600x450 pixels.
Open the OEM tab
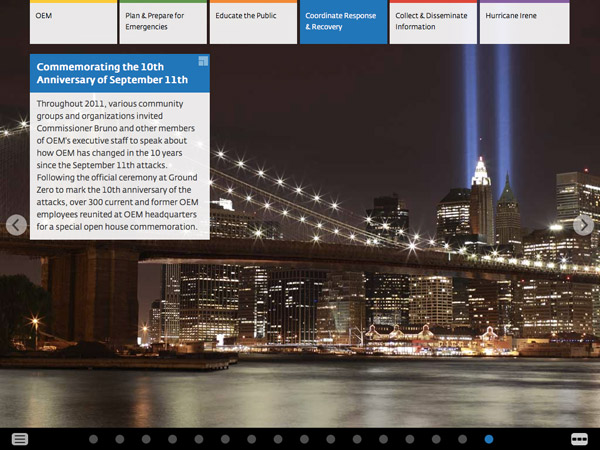click(x=73, y=22)
